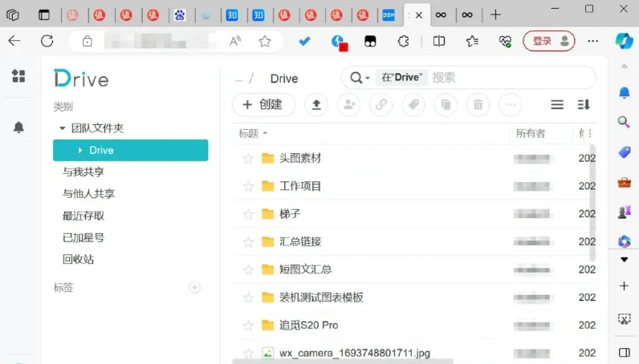Click the trash delete icon
The width and height of the screenshot is (639, 364).
(478, 105)
